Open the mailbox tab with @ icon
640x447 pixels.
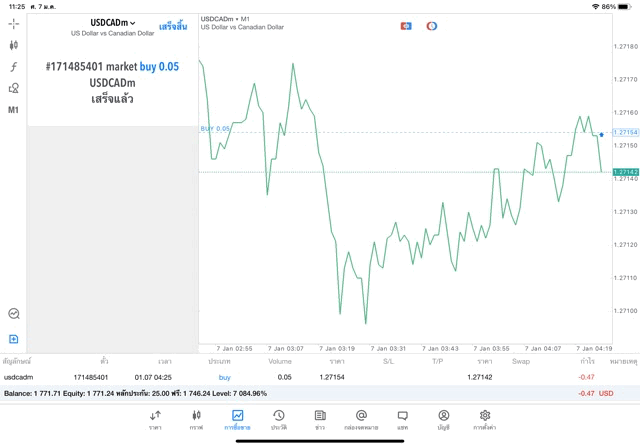[361, 420]
